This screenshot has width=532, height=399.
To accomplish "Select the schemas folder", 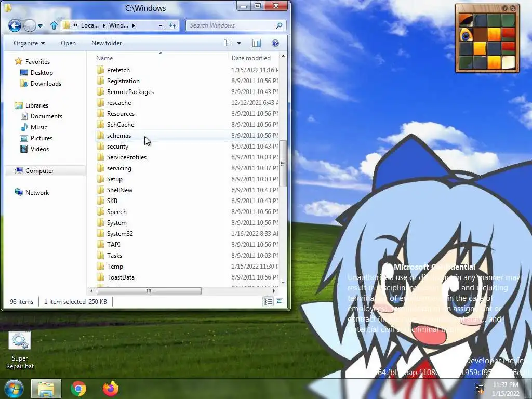I will [187, 136].
